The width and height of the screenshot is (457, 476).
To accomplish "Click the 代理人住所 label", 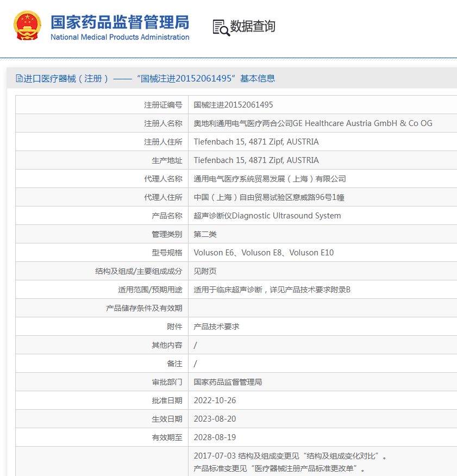I will [163, 197].
